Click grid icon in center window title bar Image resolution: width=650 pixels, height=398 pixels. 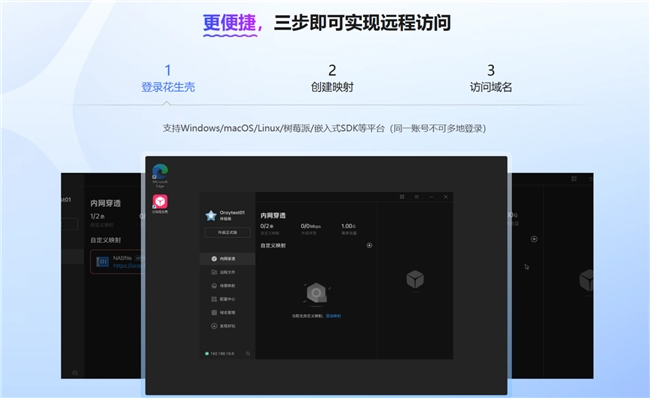pos(402,197)
